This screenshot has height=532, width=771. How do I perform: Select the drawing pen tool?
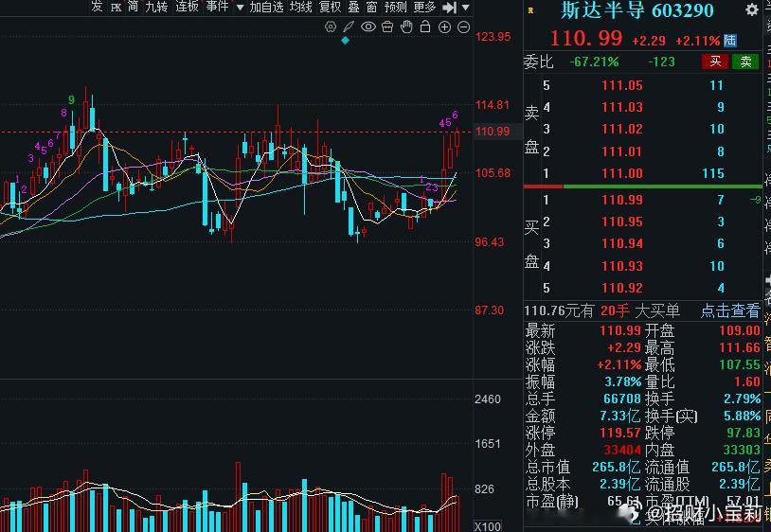(349, 27)
